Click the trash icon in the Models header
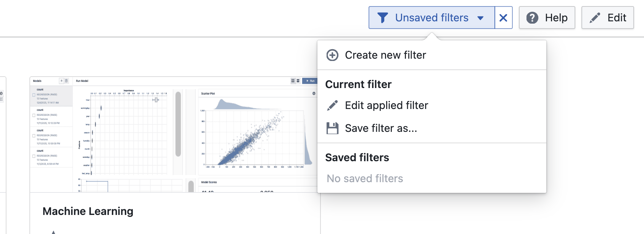 [x=66, y=81]
